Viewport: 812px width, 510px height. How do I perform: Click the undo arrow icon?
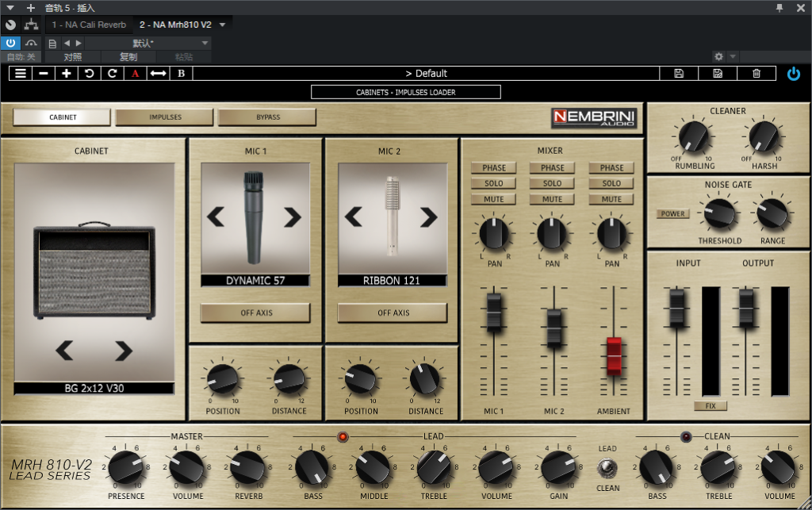click(x=89, y=74)
